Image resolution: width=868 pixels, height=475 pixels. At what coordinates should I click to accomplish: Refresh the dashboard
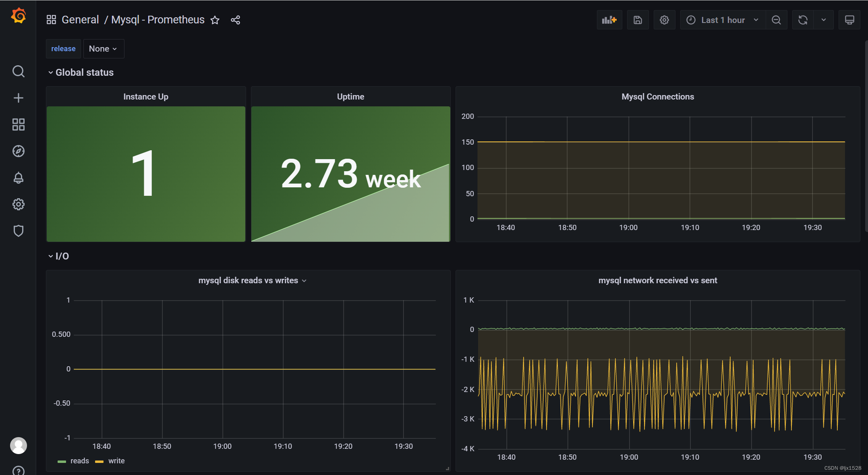803,20
